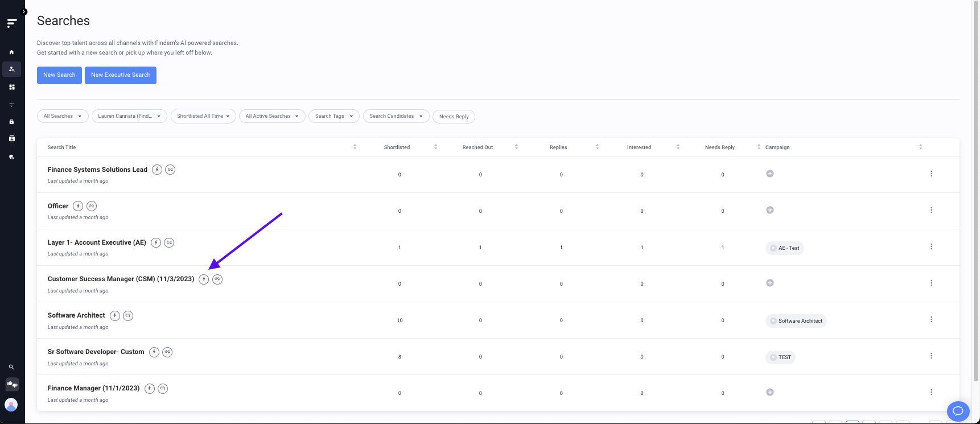
Task: Click the lightning bolt icon beside Finance Manager
Action: point(150,389)
